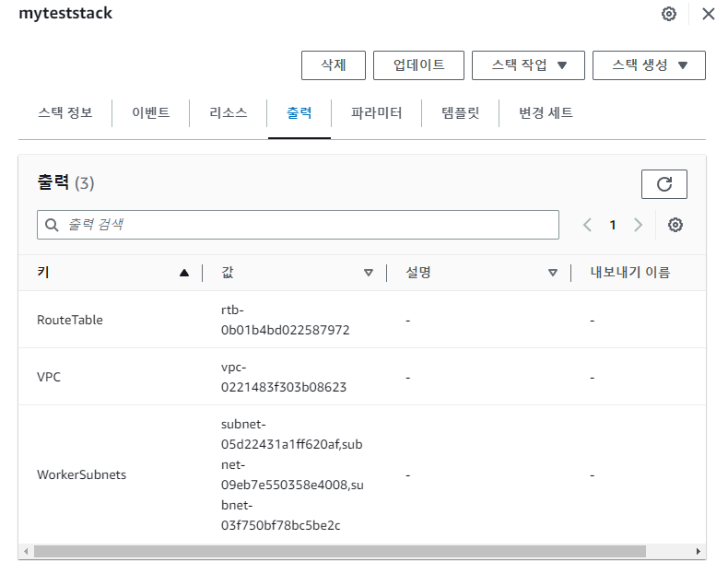The image size is (728, 585).
Task: Click the 내보내기 이름 column header
Action: (630, 273)
